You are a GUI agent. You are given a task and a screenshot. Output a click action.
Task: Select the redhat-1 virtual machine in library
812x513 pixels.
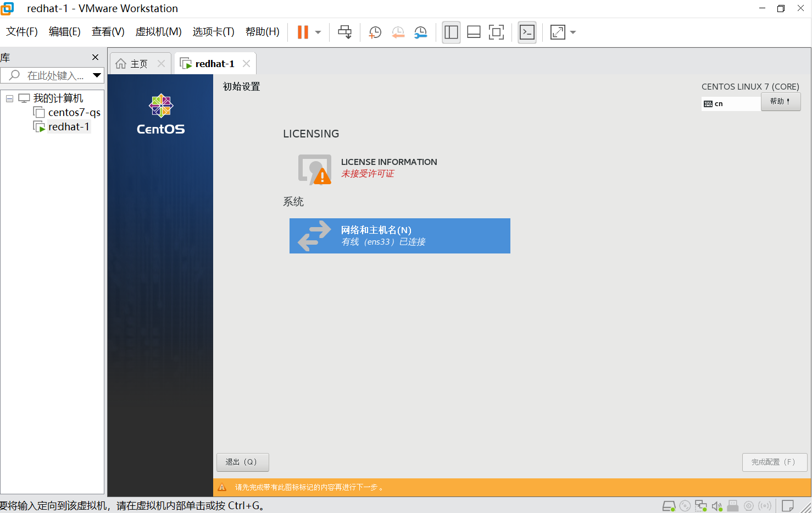point(69,127)
